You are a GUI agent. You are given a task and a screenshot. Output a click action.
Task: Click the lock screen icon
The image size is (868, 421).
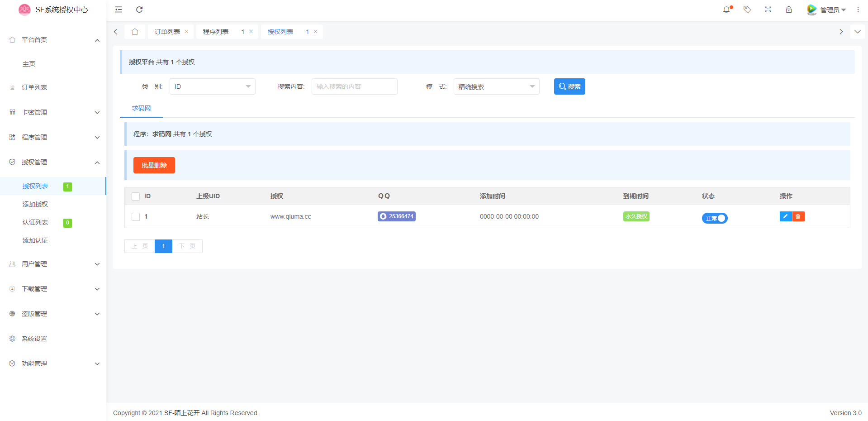point(789,10)
